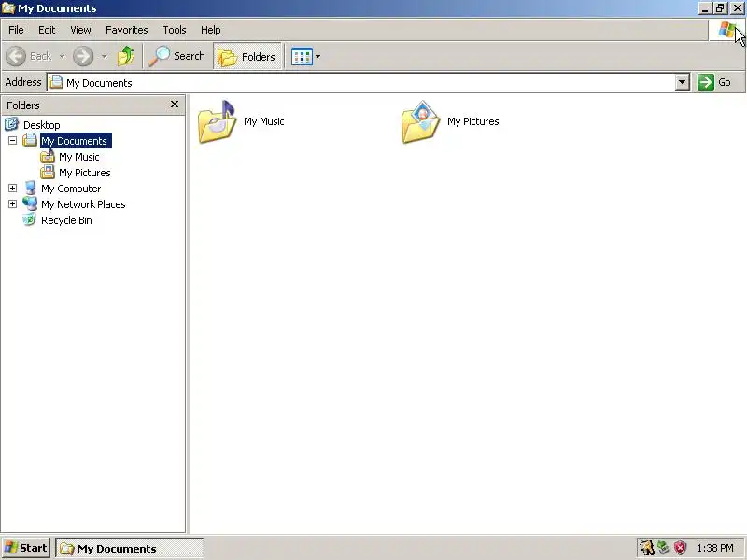Viewport: 747px width, 560px height.
Task: Select My Documents in the tree
Action: point(74,141)
